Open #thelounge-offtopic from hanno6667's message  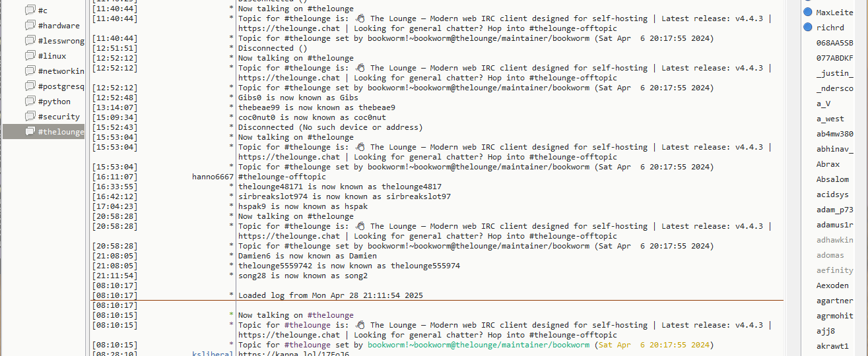click(282, 177)
